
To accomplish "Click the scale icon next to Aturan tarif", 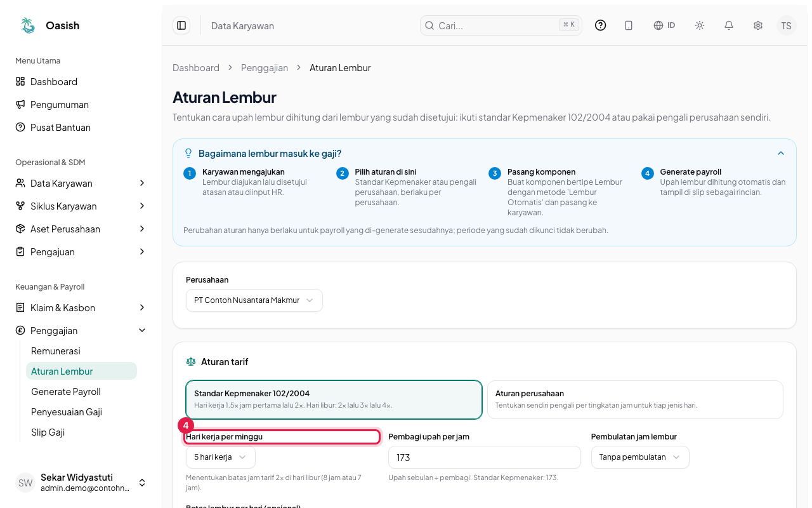I will coord(191,361).
